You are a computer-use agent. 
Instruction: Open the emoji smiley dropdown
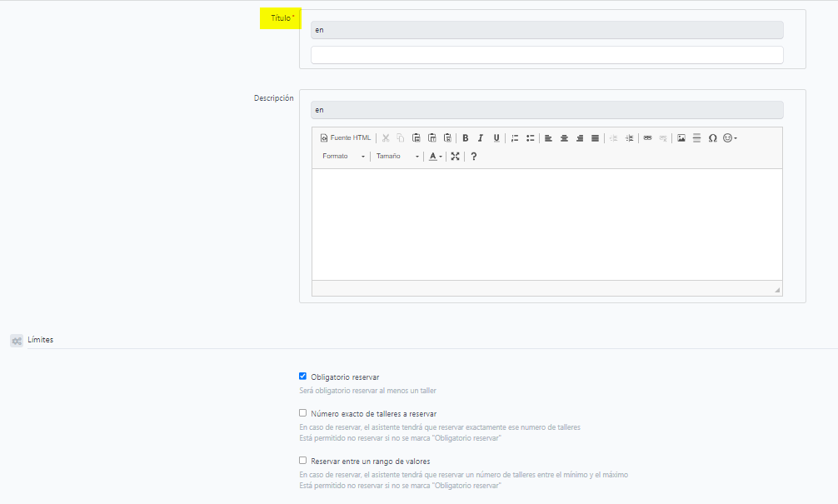pos(730,138)
